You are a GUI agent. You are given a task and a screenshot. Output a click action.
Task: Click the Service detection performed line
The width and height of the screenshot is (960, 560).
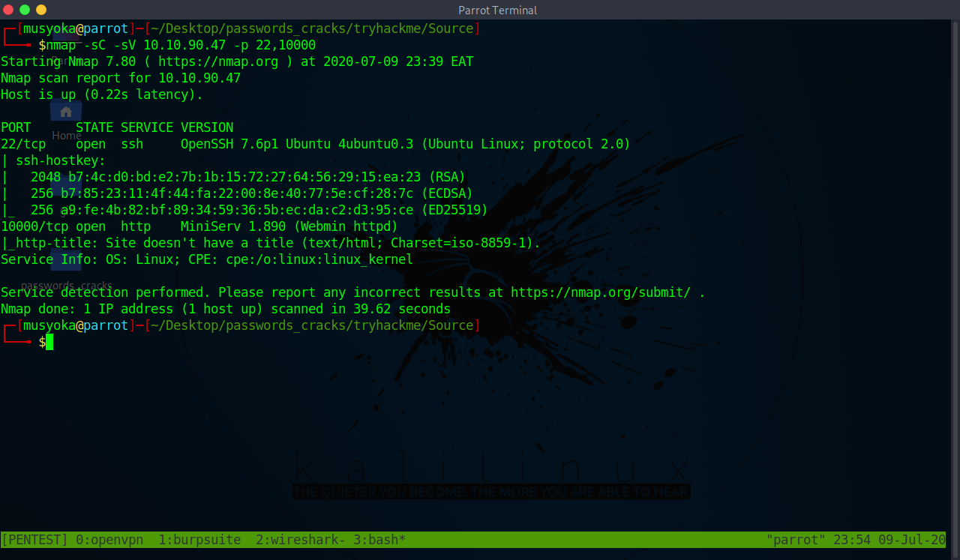click(x=353, y=292)
